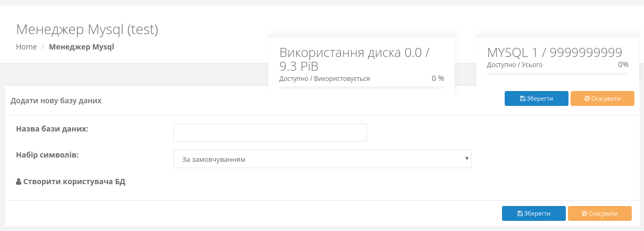Click the ban icon on top Скасувати button
This screenshot has width=644, height=231.
pos(587,99)
